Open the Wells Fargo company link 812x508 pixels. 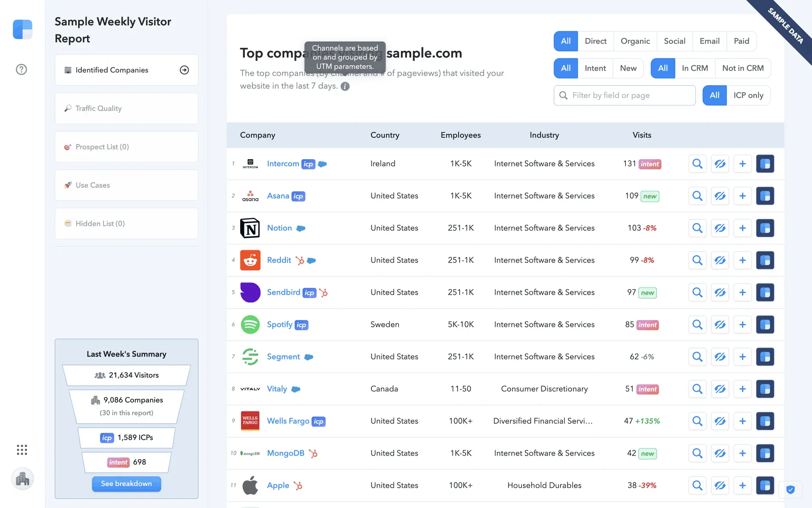pyautogui.click(x=288, y=421)
